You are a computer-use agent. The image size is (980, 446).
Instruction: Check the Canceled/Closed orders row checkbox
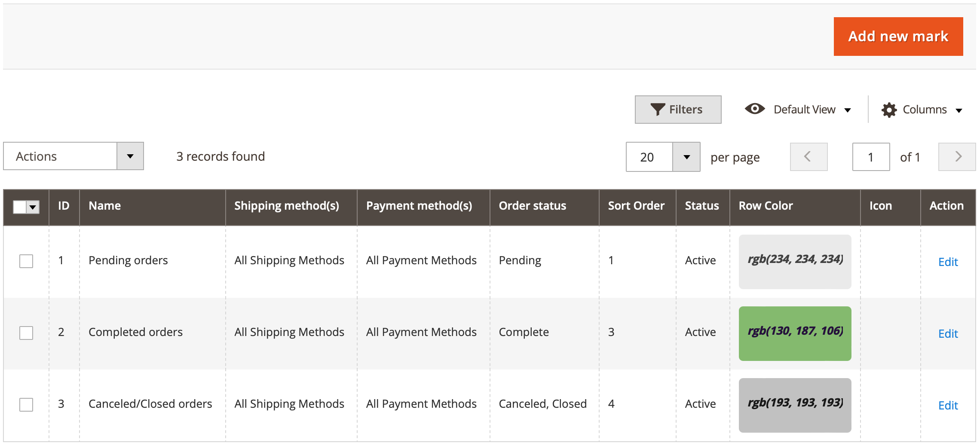(x=26, y=405)
